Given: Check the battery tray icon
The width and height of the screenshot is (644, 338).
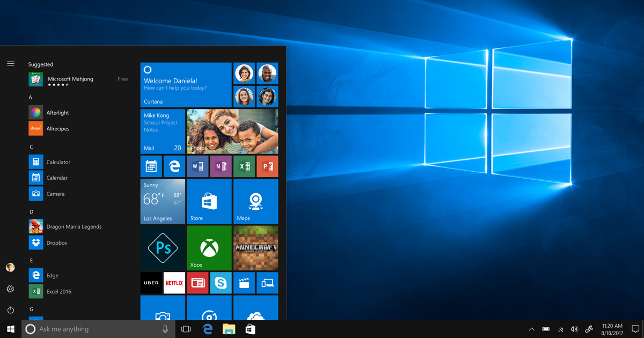Looking at the screenshot, I should tap(546, 329).
